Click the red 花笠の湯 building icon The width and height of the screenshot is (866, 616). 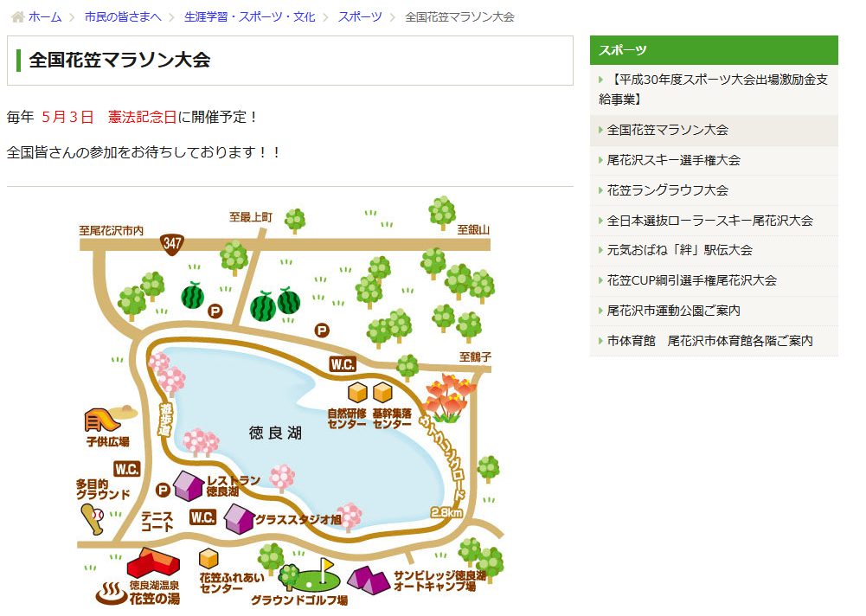coord(153,563)
